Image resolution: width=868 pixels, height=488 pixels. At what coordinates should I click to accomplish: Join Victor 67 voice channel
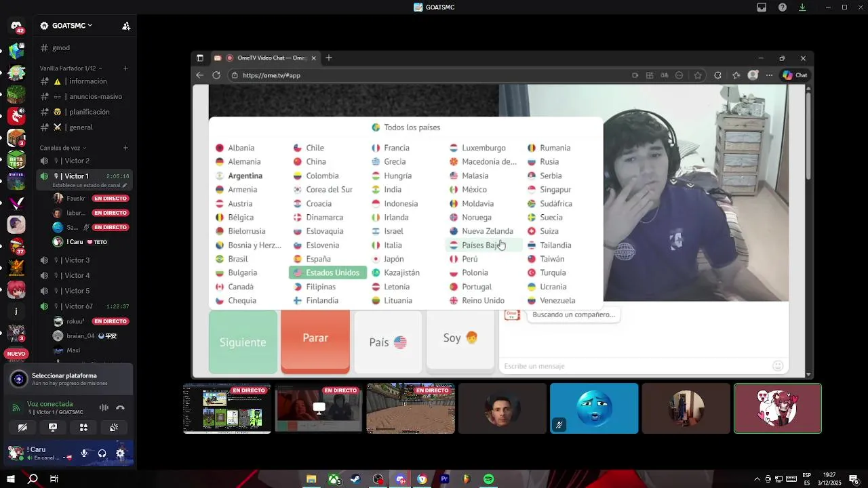pyautogui.click(x=85, y=306)
